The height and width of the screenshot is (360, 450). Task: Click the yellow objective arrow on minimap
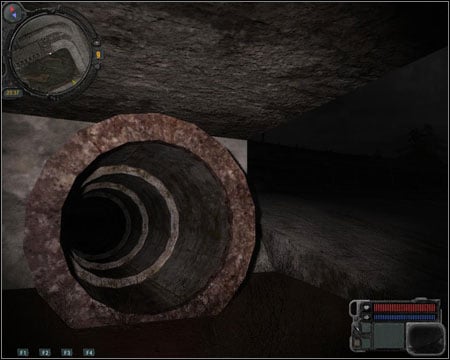click(x=74, y=82)
